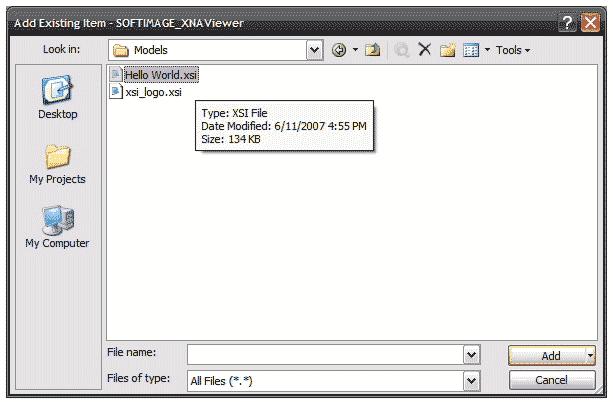
Task: Click the Back navigation icon
Action: [x=340, y=50]
